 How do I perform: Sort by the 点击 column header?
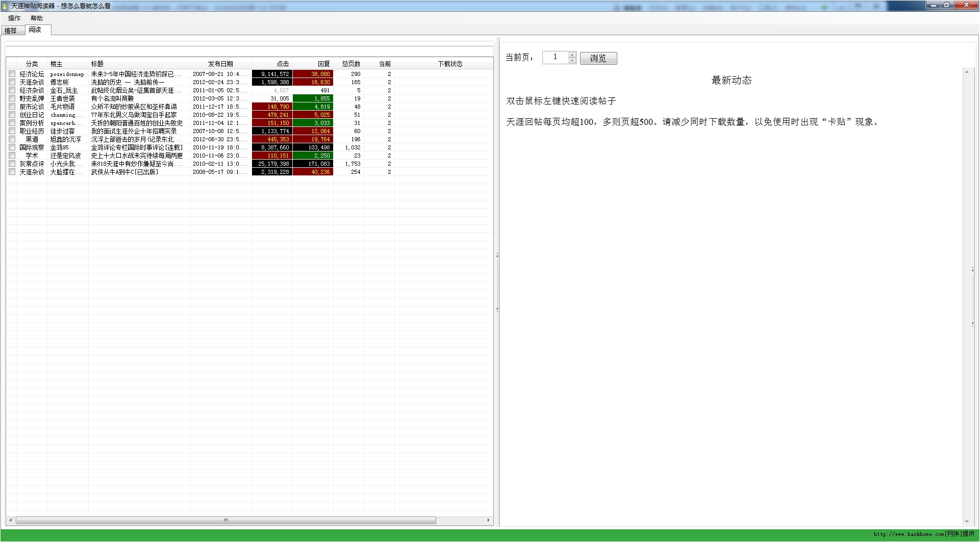(272, 64)
